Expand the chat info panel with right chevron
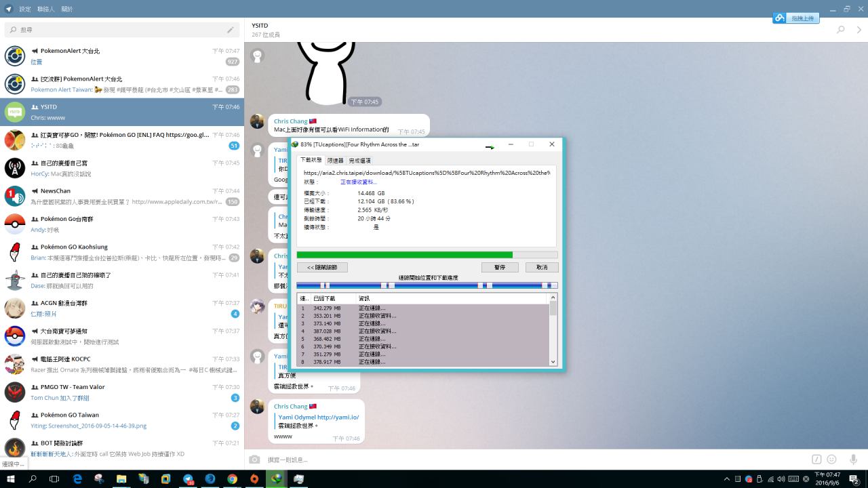868x488 pixels. pyautogui.click(x=859, y=30)
